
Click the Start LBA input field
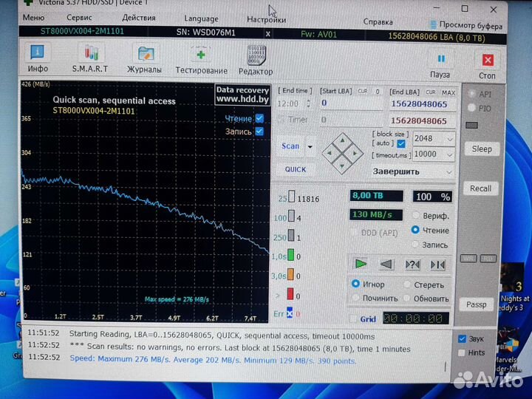pyautogui.click(x=351, y=103)
